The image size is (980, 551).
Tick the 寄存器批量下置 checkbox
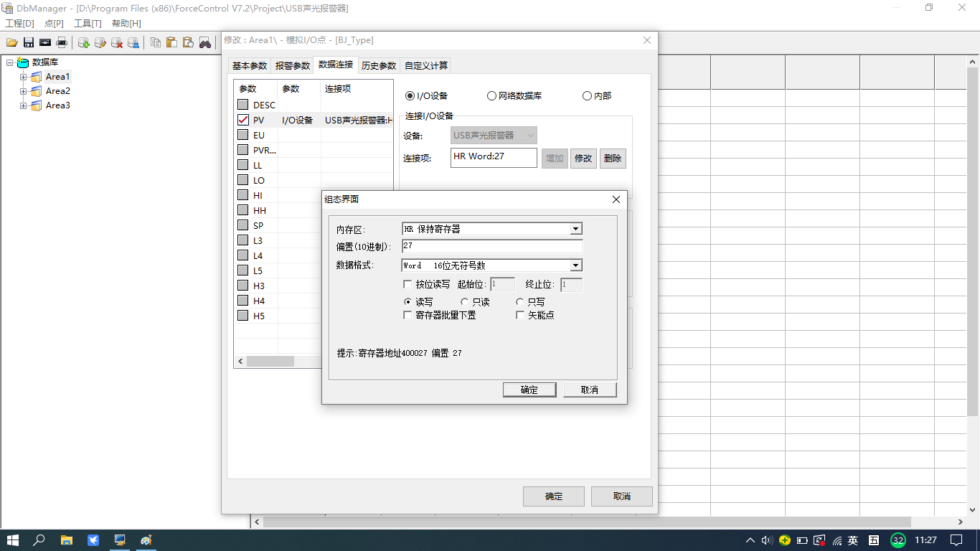click(408, 315)
